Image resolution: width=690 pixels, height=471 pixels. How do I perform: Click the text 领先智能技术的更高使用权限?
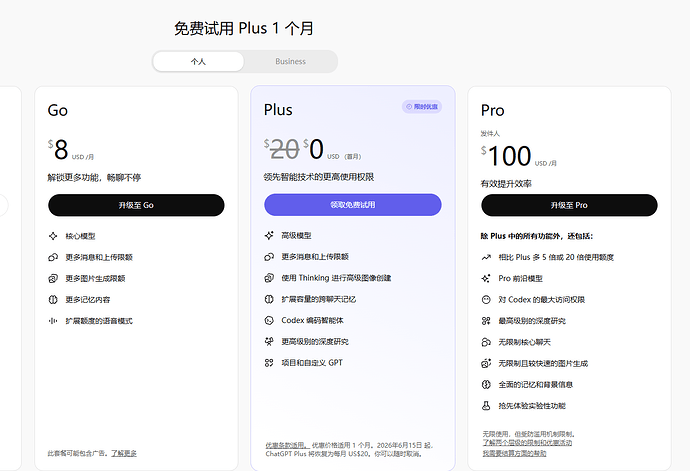click(x=319, y=177)
